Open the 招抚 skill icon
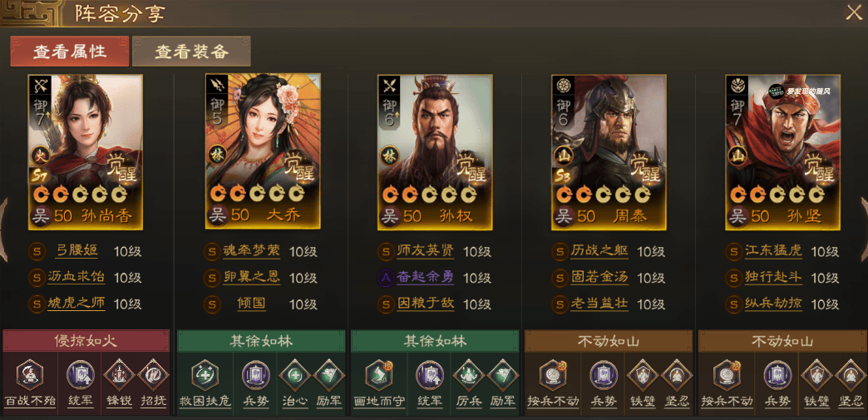Image resolution: width=868 pixels, height=420 pixels. pyautogui.click(x=153, y=375)
